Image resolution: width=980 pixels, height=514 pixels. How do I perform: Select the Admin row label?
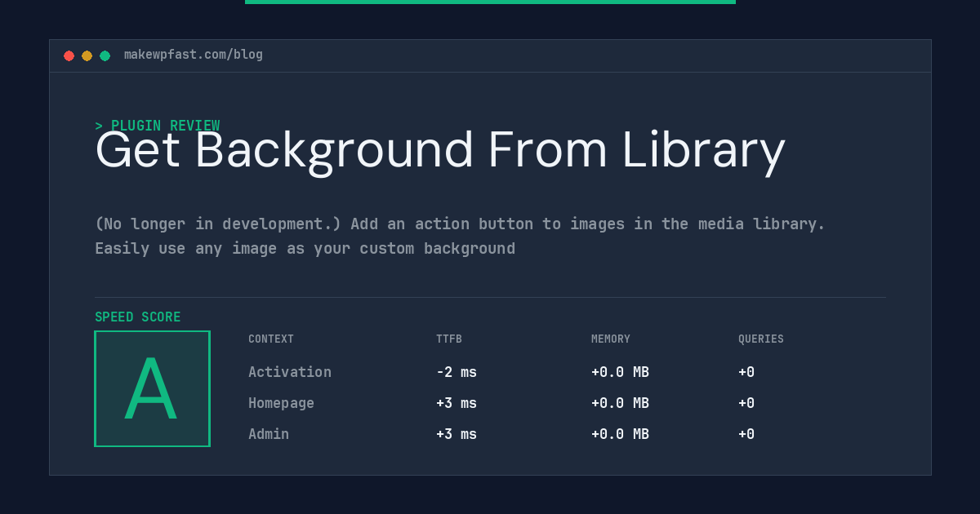click(x=269, y=434)
